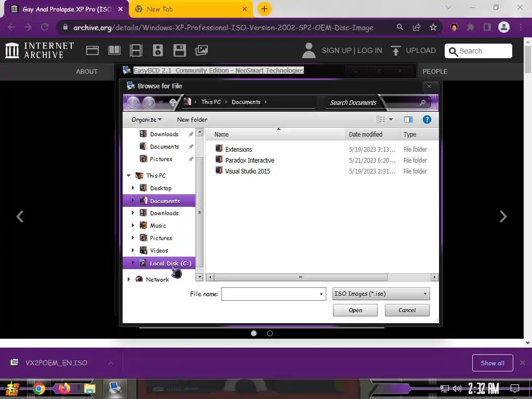Image resolution: width=532 pixels, height=399 pixels.
Task: Click the Chrome taskbar icon
Action: tap(38, 389)
